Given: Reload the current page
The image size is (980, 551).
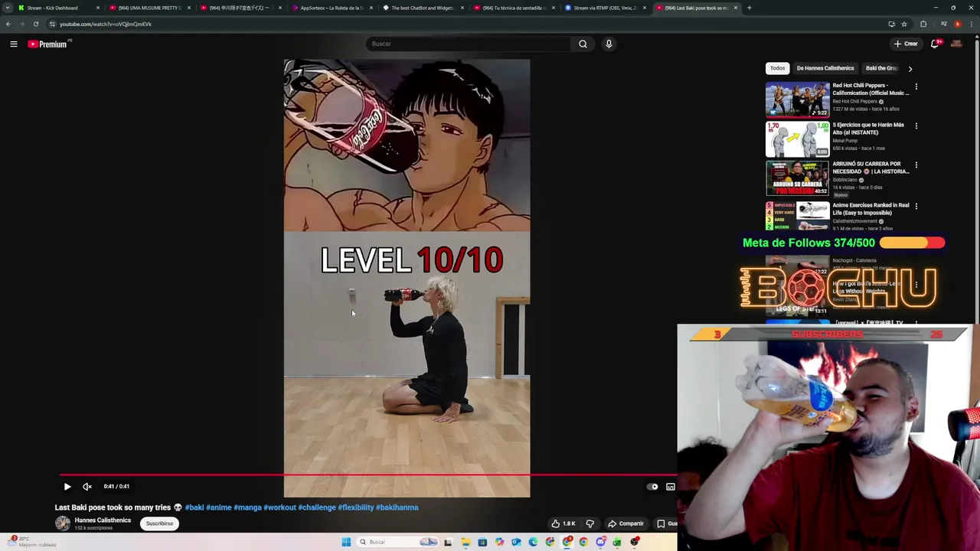Looking at the screenshot, I should click(x=35, y=24).
